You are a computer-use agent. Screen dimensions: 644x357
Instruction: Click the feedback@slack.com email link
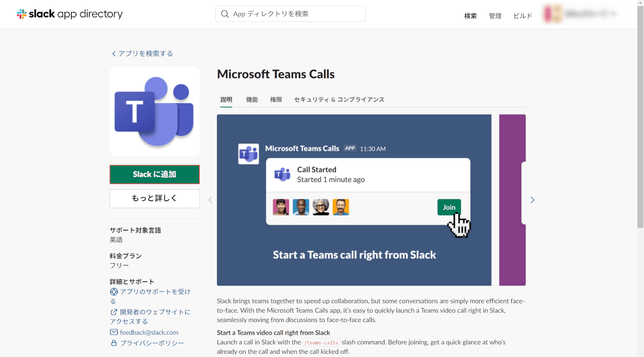click(149, 332)
